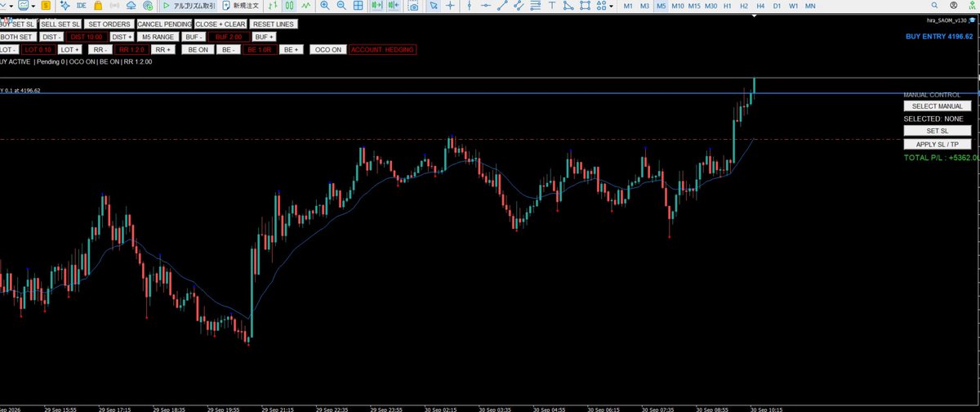
Task: Open the objects shapes dropdown arrow
Action: click(611, 6)
